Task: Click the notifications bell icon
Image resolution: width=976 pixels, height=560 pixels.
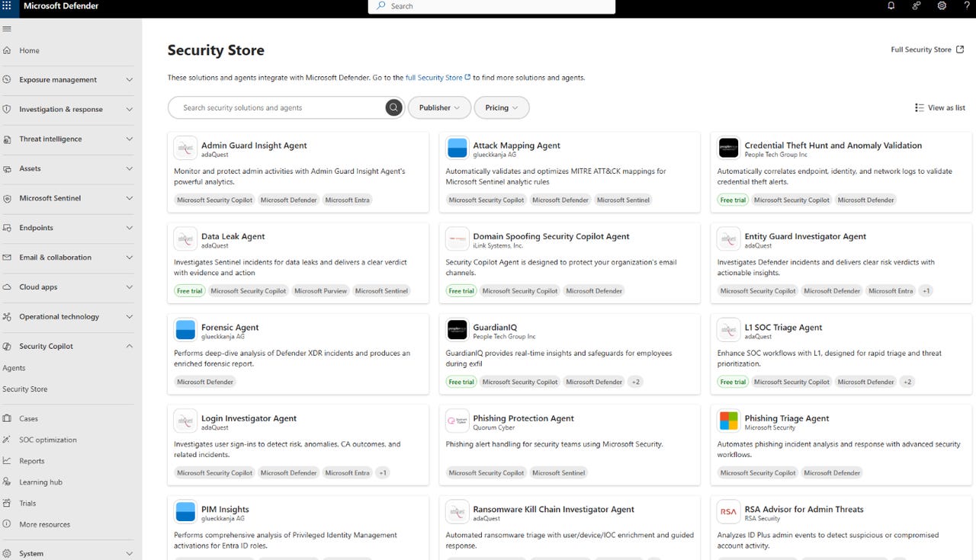Action: [891, 6]
